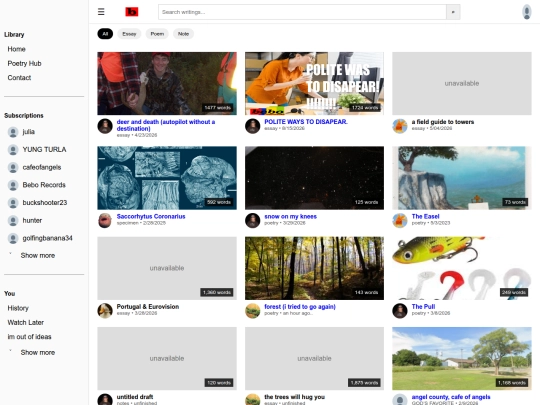
Task: Open the user profile avatar icon
Action: click(526, 12)
